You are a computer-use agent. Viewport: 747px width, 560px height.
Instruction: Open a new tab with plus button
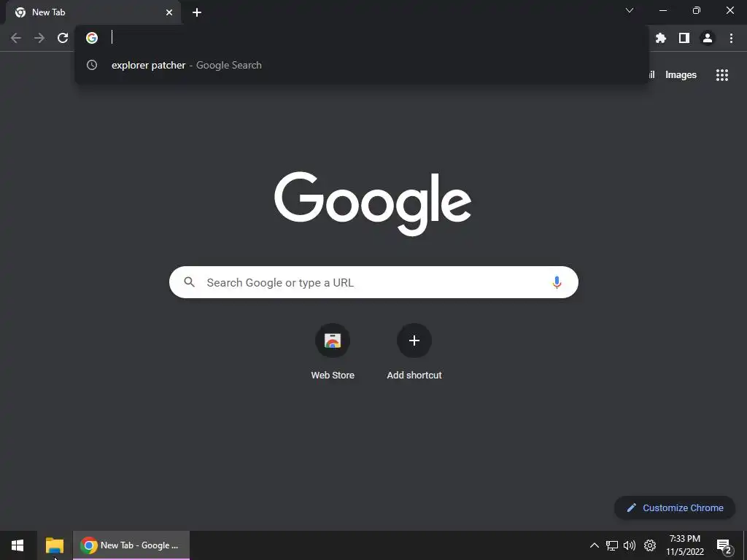pos(197,12)
